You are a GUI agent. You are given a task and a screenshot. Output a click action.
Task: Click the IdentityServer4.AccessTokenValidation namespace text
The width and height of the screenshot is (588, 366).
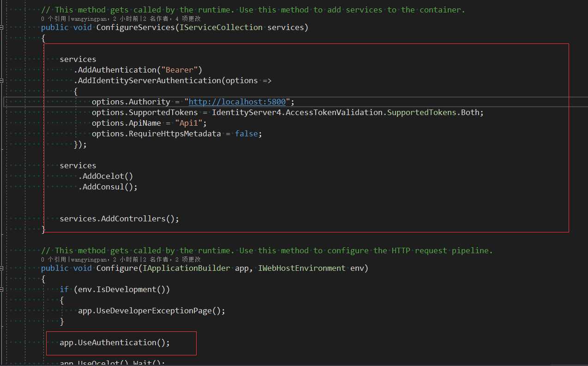coord(297,112)
